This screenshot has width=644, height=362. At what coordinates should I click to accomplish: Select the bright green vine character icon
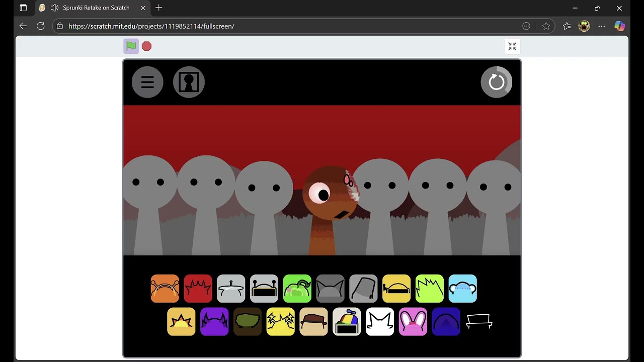(x=297, y=289)
